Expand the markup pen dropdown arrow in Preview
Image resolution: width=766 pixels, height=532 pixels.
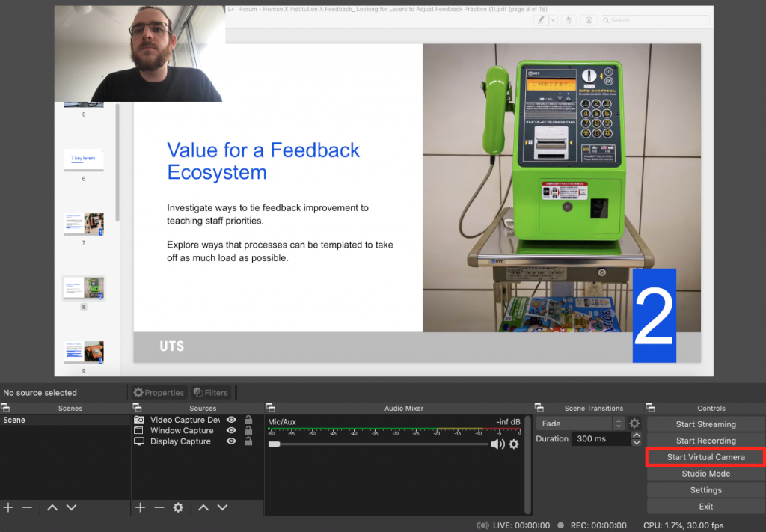click(553, 20)
